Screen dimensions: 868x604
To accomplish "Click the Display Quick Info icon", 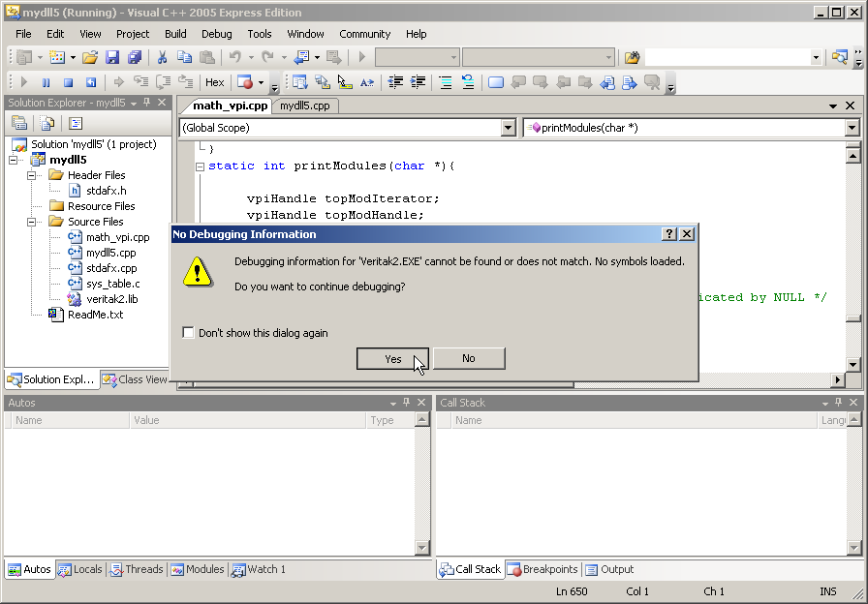I will (344, 83).
